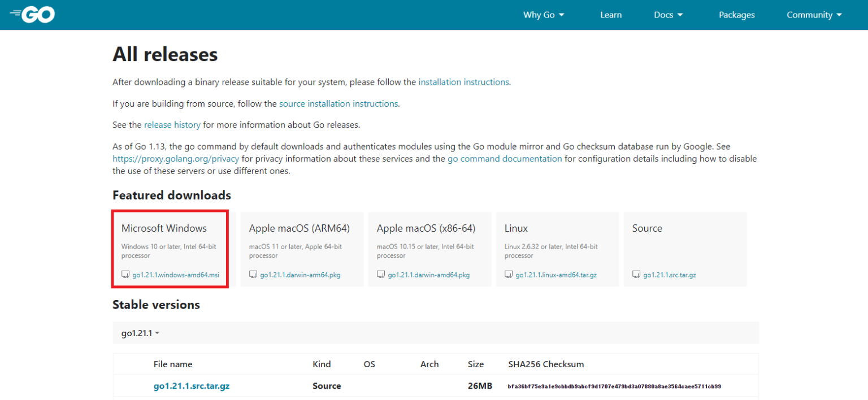868x400 pixels.
Task: View the release history link
Action: tap(172, 125)
